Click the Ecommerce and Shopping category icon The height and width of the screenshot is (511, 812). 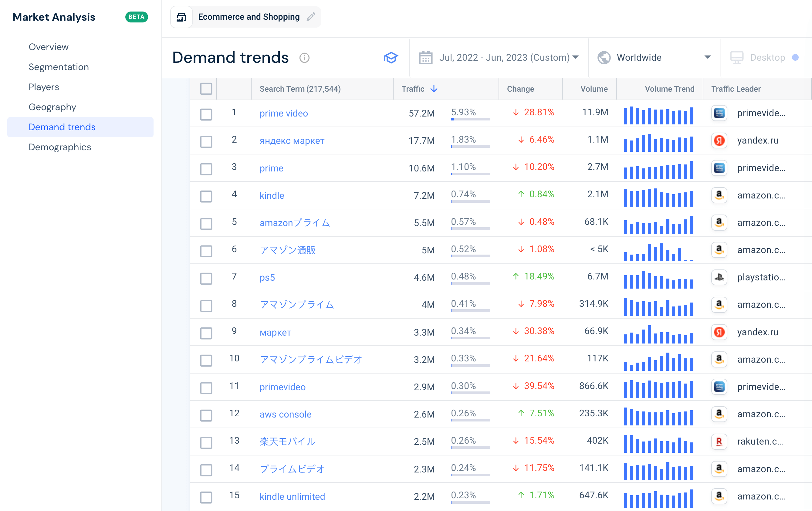(181, 17)
